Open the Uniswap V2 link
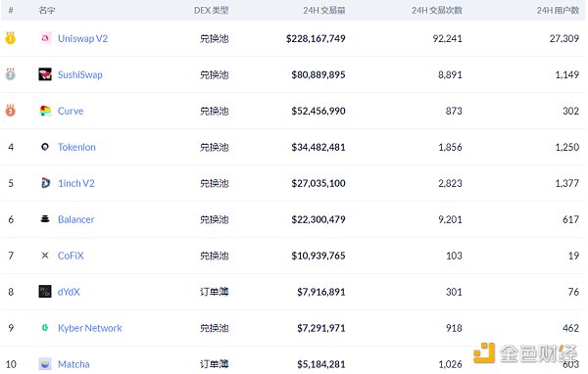The width and height of the screenshot is (588, 374). point(83,38)
